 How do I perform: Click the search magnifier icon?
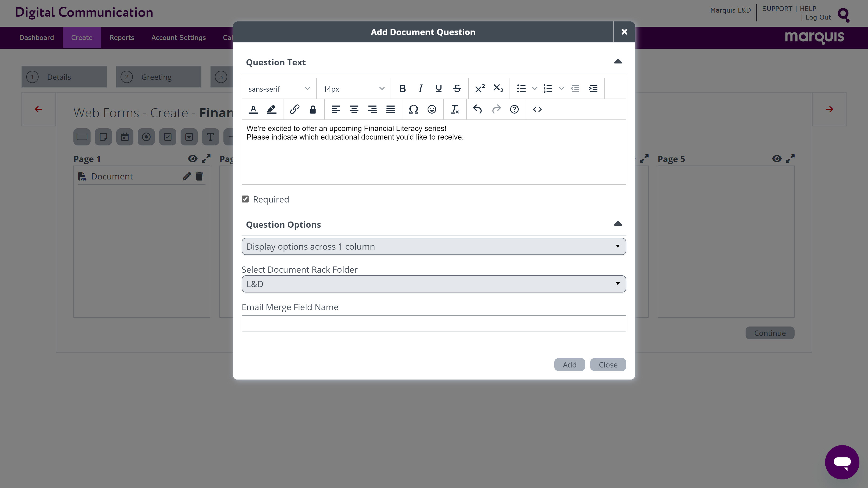coord(843,15)
